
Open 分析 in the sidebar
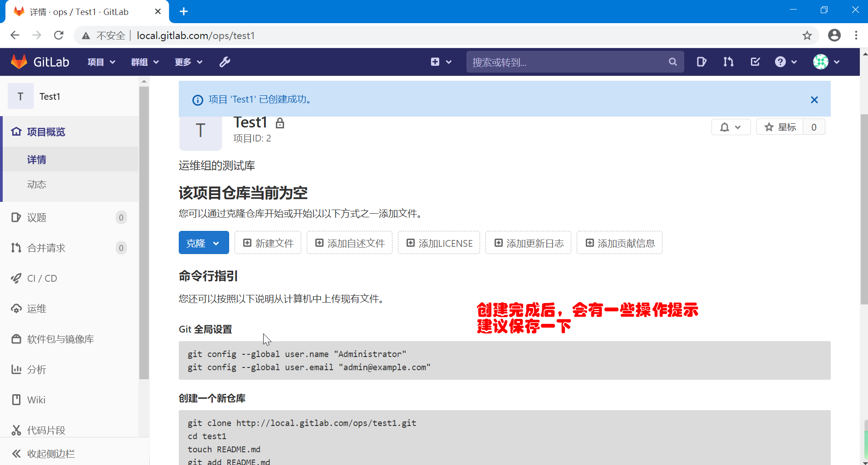pyautogui.click(x=69, y=369)
